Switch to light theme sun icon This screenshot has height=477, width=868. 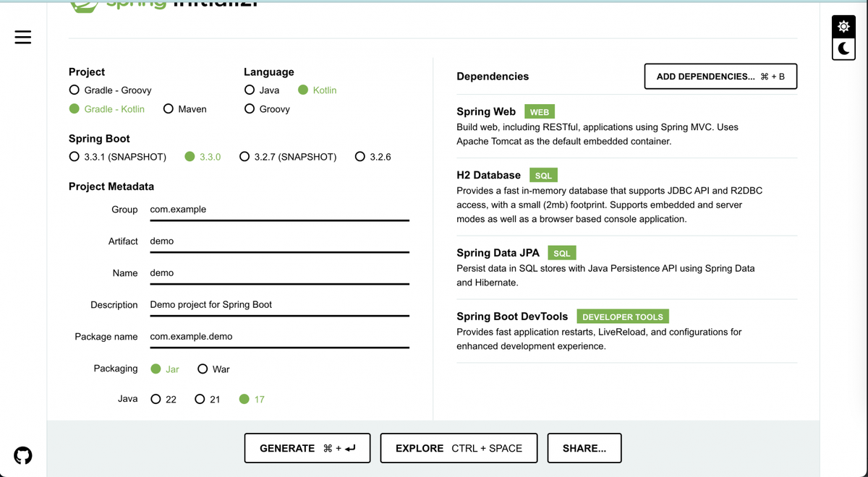tap(843, 26)
